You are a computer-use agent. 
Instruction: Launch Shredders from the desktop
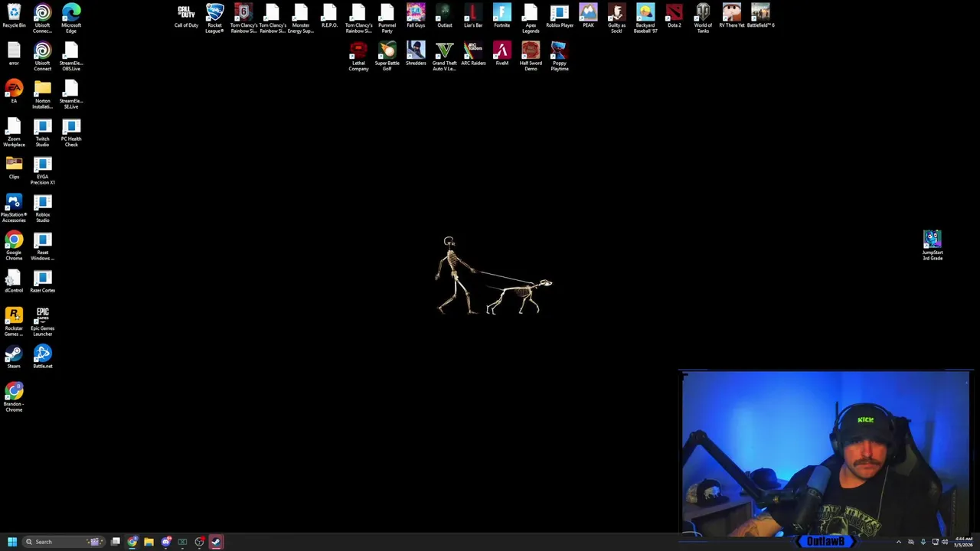click(416, 54)
